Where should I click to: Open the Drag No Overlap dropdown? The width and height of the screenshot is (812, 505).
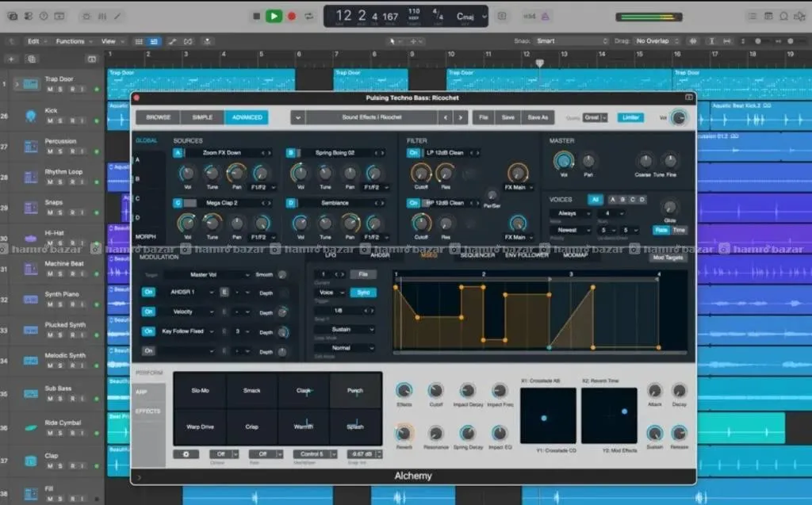[x=657, y=41]
